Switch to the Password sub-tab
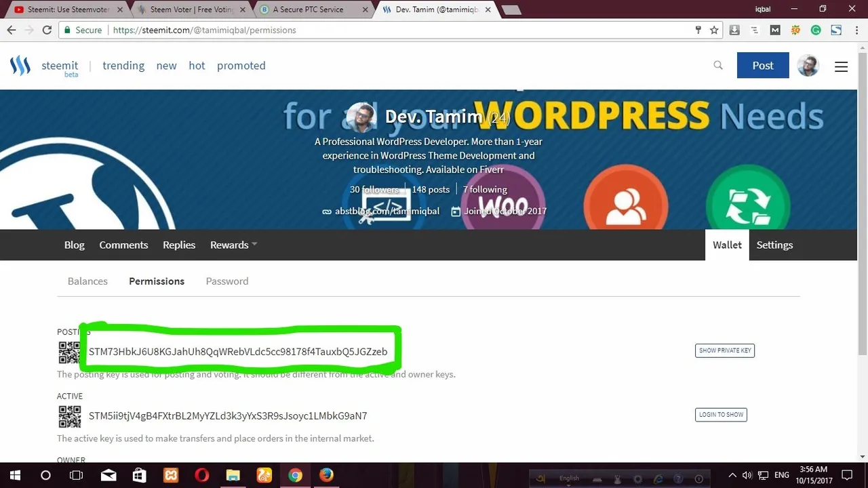Image resolution: width=868 pixels, height=488 pixels. pyautogui.click(x=227, y=281)
